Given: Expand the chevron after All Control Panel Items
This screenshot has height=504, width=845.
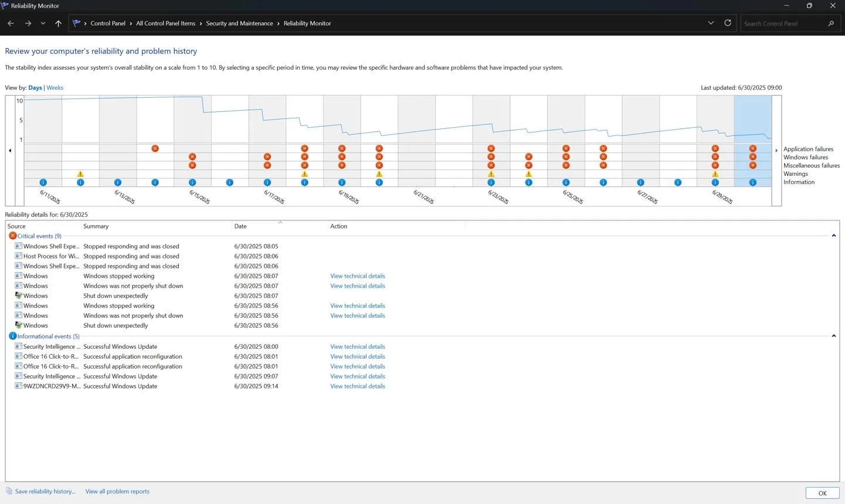Looking at the screenshot, I should point(201,23).
